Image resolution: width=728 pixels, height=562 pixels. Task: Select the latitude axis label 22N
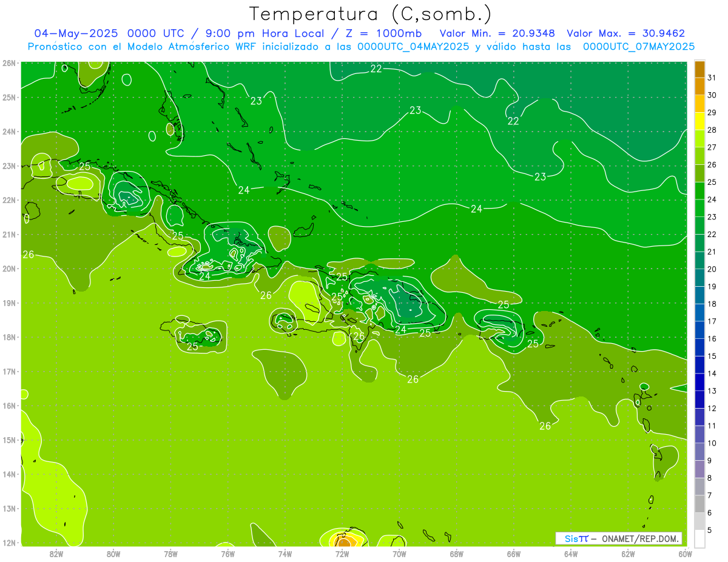pyautogui.click(x=9, y=200)
